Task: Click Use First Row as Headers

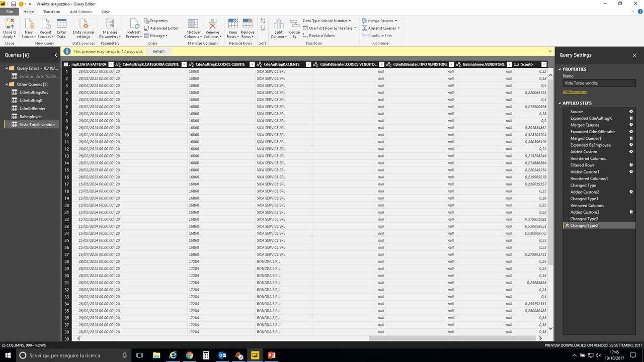Action: pyautogui.click(x=330, y=28)
